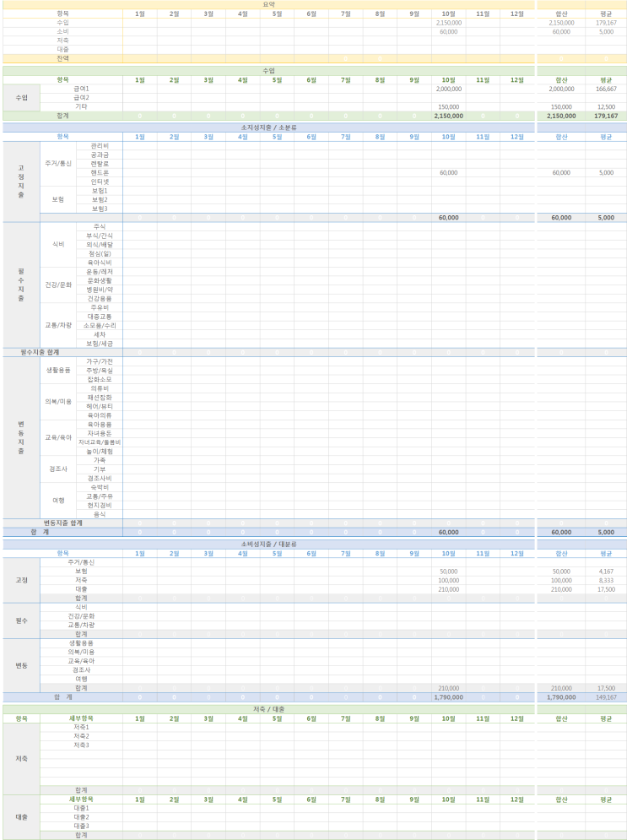Click the 자녀용돈 row label
The height and width of the screenshot is (840, 627).
pos(100,434)
